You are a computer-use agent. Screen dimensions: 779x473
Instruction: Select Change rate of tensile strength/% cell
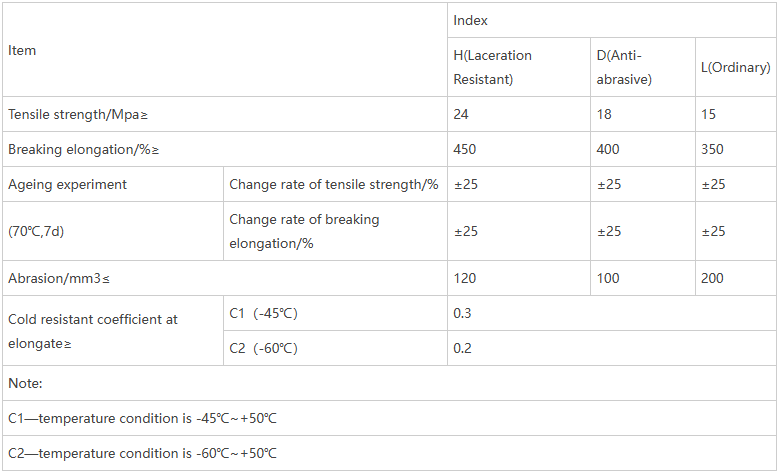334,184
